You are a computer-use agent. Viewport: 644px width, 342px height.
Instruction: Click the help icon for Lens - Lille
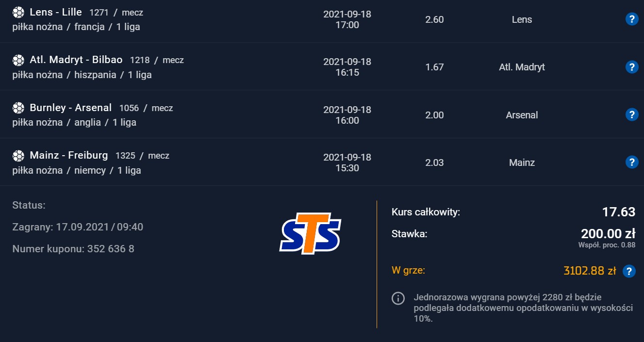click(x=631, y=19)
